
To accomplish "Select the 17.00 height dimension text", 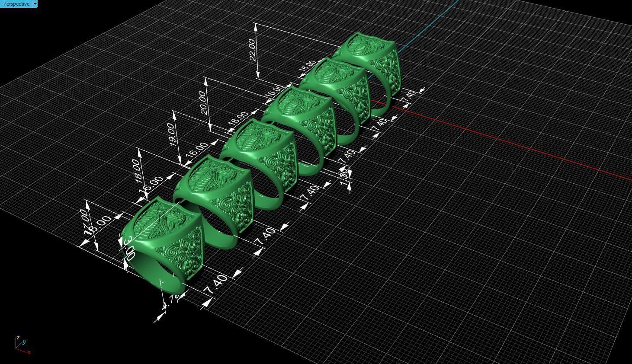I will [86, 221].
